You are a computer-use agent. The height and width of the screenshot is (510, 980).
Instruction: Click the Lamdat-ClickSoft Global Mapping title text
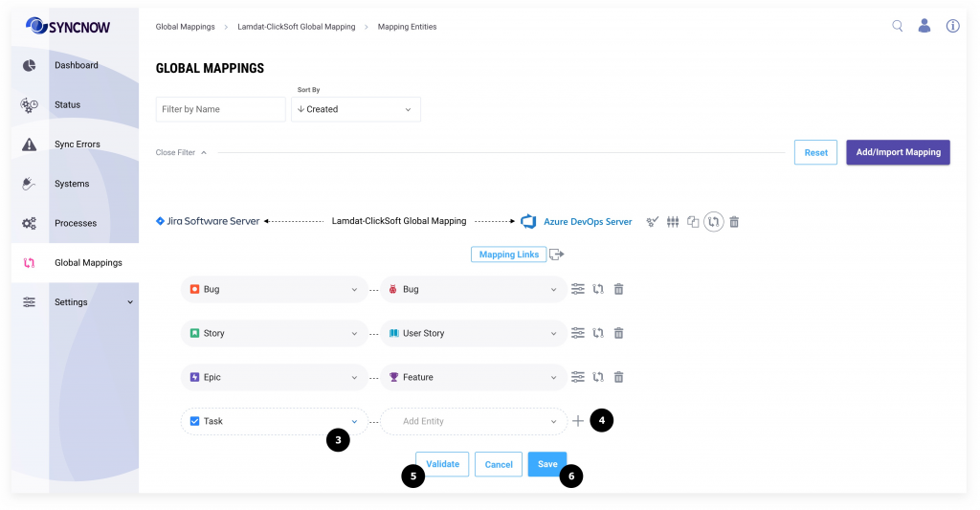pyautogui.click(x=399, y=221)
